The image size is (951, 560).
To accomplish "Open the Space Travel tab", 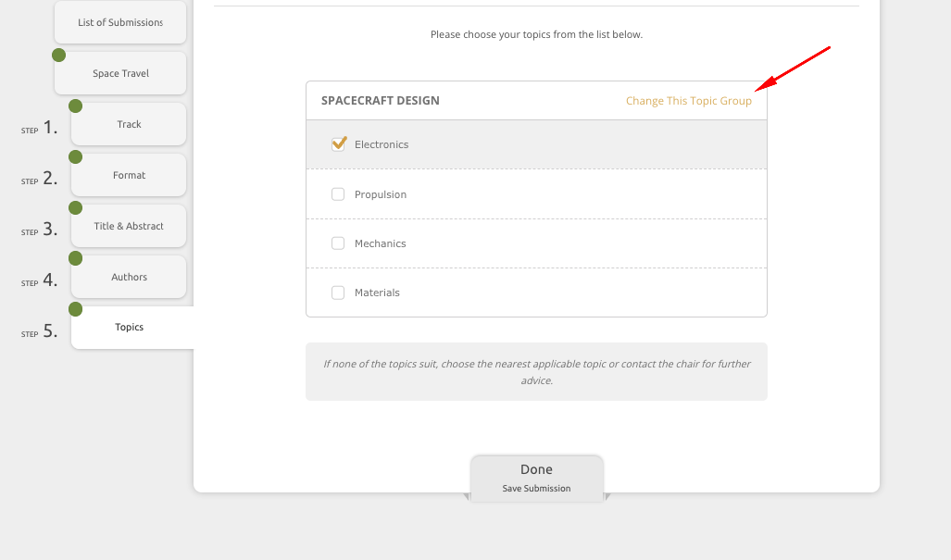I will 120,73.
